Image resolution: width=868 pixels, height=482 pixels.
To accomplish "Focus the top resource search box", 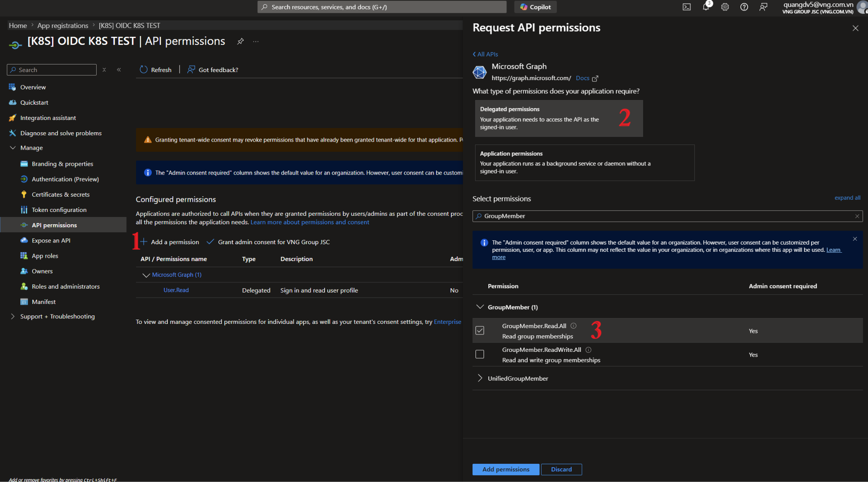I will pyautogui.click(x=382, y=7).
